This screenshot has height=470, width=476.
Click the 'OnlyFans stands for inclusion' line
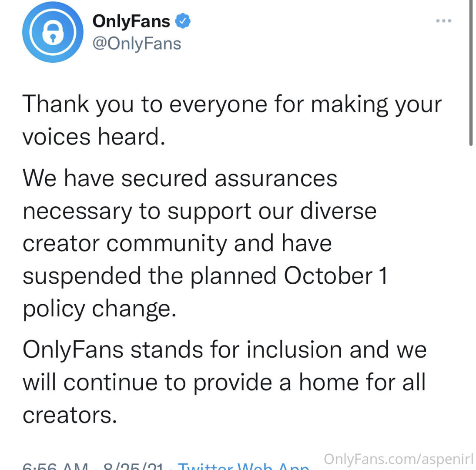coord(224,350)
